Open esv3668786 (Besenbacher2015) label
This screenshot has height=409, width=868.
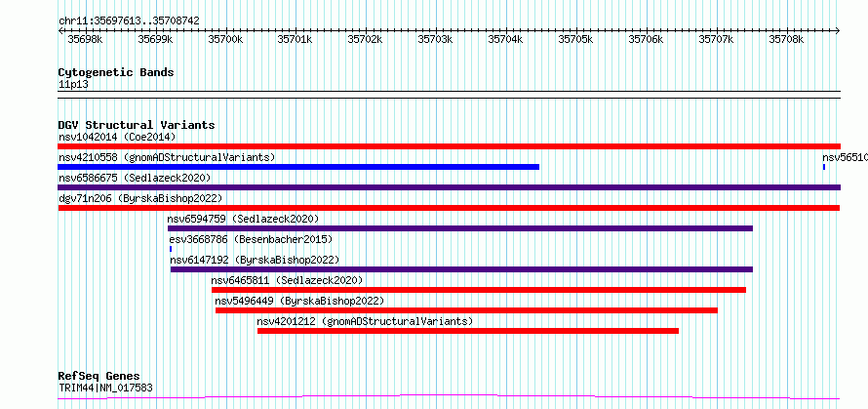251,239
